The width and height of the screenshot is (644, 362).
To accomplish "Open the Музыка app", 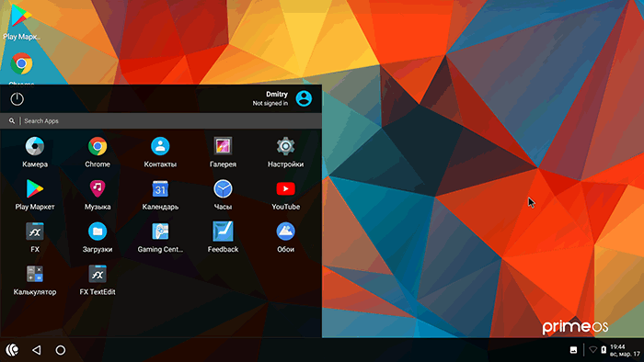I will point(98,195).
